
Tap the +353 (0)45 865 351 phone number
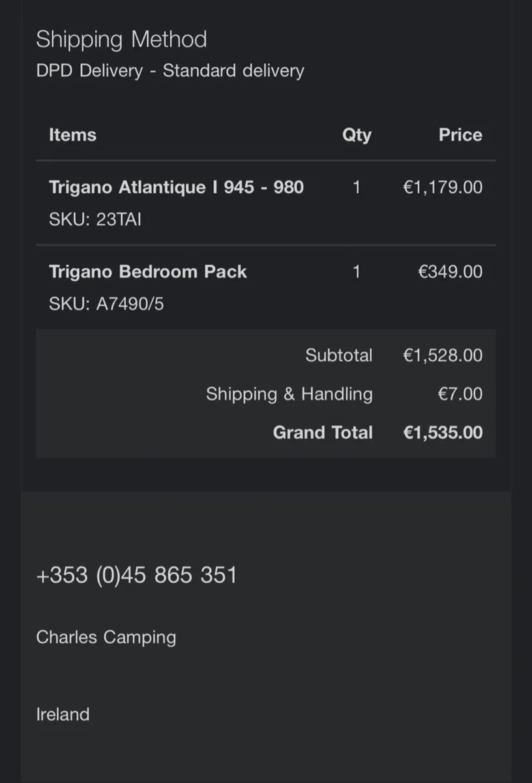[x=136, y=576]
